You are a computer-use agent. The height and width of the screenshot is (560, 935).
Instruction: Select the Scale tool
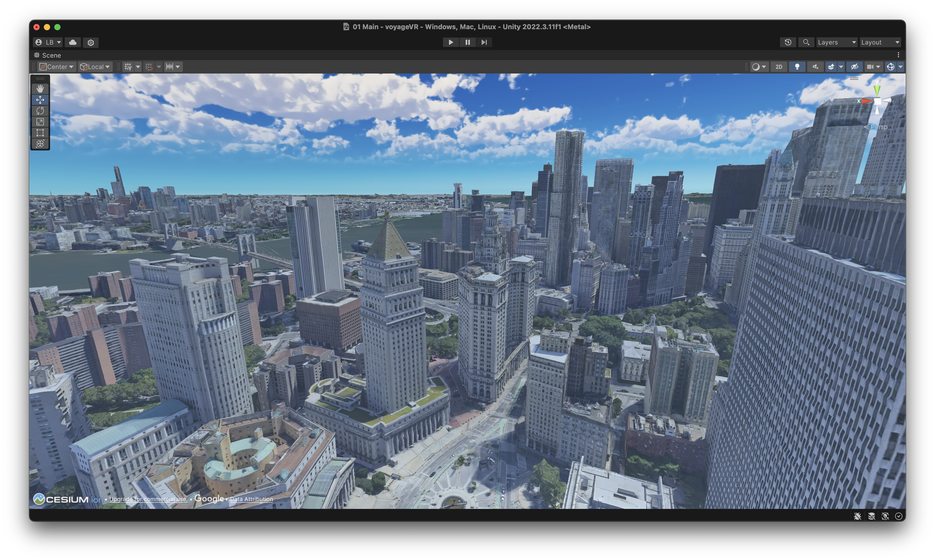click(x=40, y=121)
